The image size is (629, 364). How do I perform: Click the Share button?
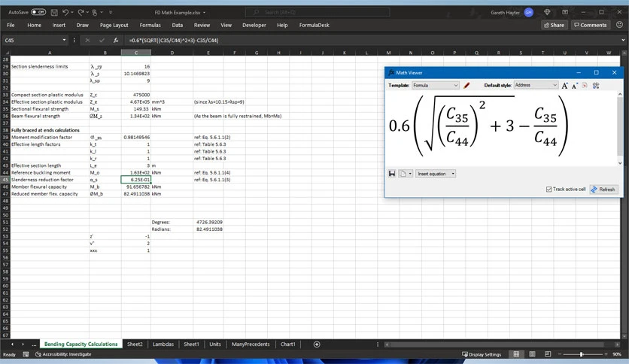click(554, 25)
